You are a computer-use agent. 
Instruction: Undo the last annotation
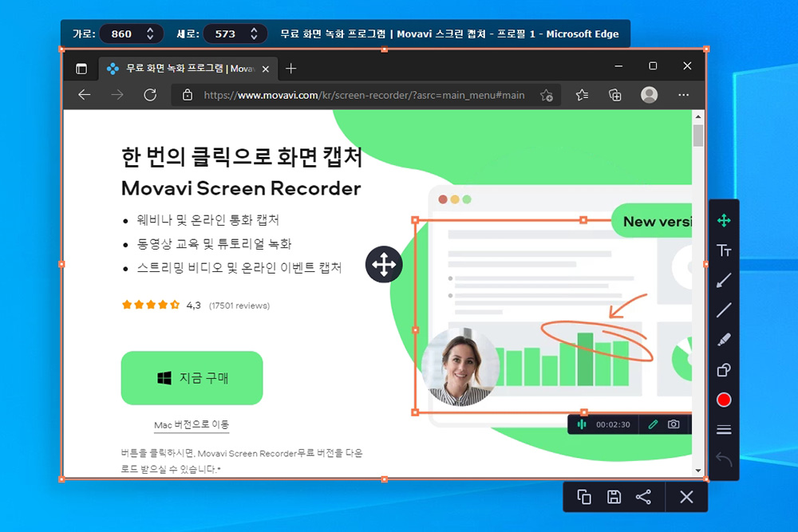[x=724, y=459]
